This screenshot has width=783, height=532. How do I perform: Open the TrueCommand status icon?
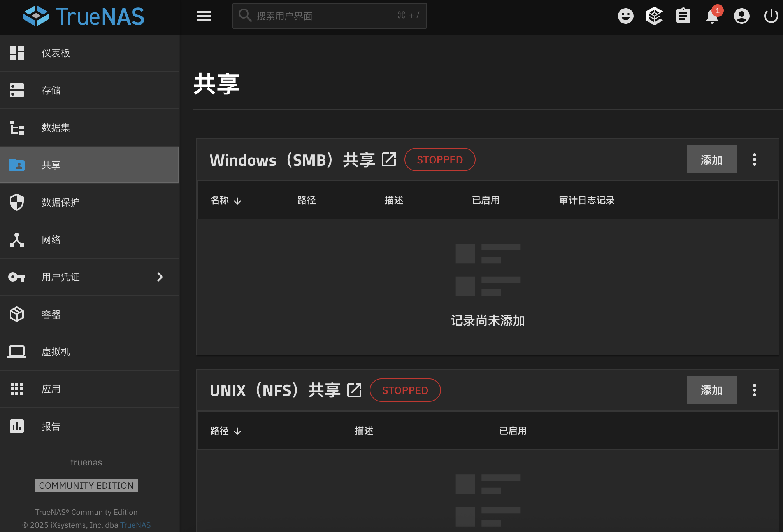click(654, 16)
